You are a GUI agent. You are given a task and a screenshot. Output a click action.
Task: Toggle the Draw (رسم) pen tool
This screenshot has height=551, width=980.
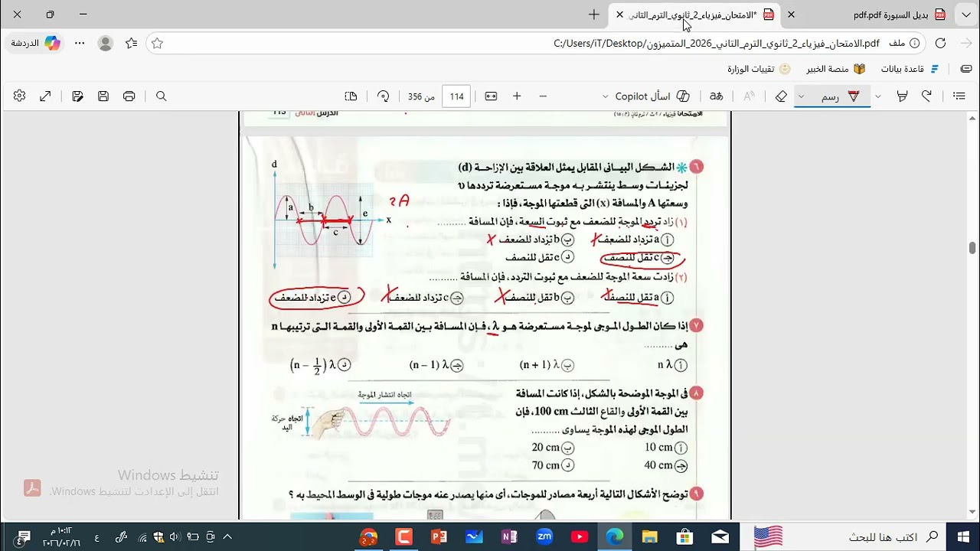click(x=840, y=96)
